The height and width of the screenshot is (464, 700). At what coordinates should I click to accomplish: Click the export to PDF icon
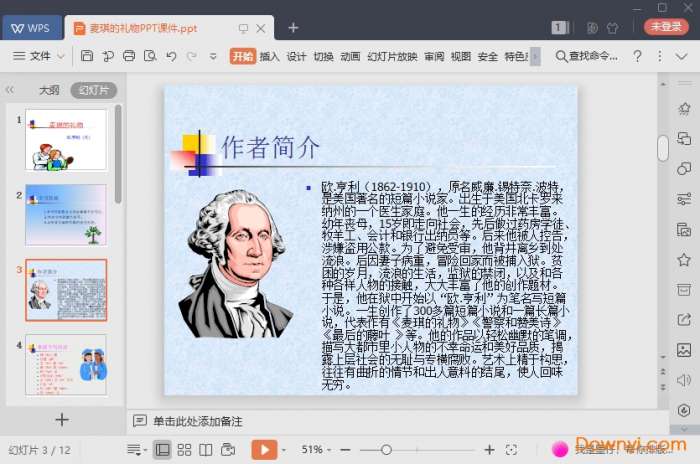[x=108, y=56]
